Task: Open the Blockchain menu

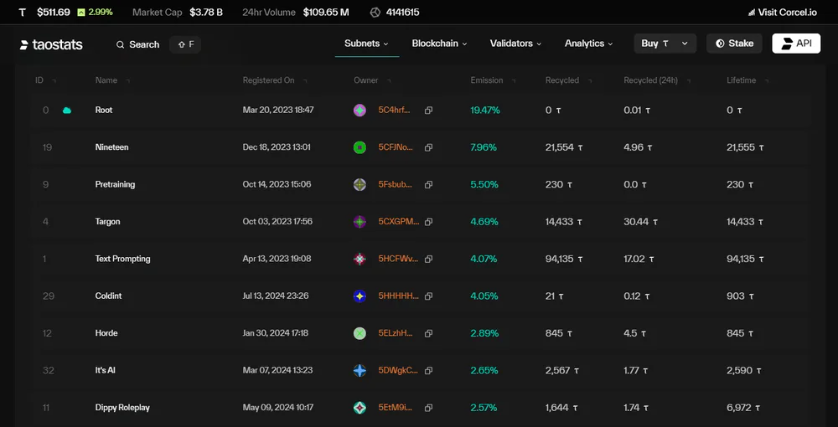Action: coord(439,44)
